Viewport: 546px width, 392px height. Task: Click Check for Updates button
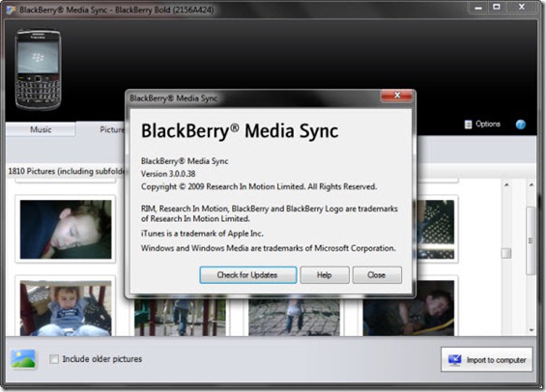[x=248, y=275]
